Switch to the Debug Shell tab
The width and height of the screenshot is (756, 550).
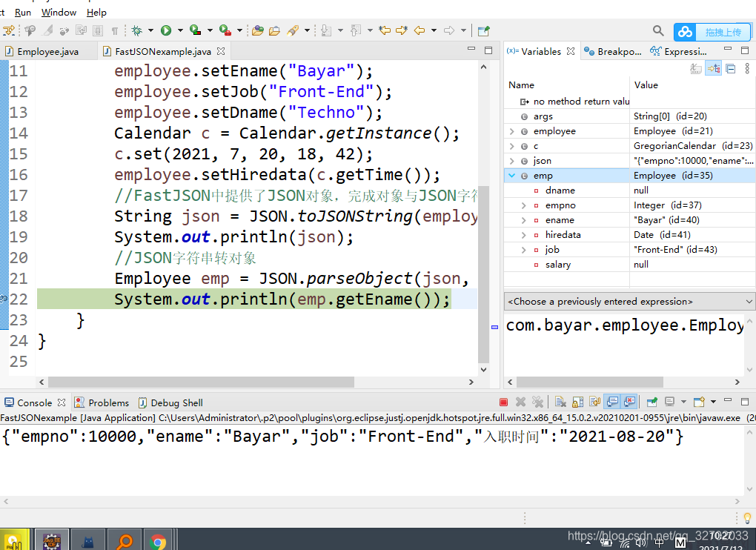170,403
